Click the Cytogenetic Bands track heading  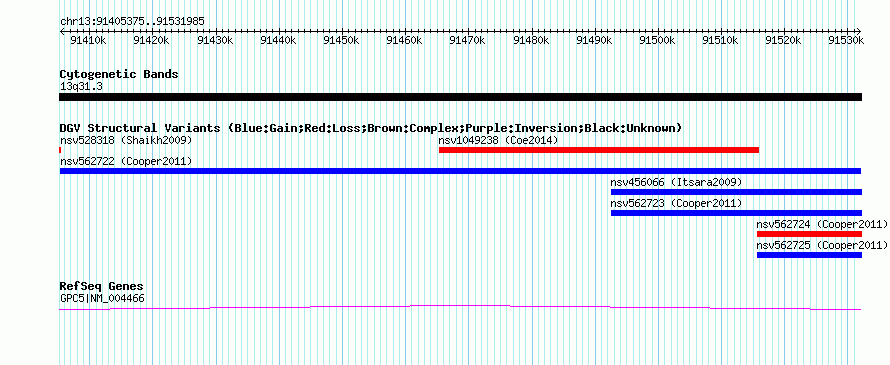(119, 74)
